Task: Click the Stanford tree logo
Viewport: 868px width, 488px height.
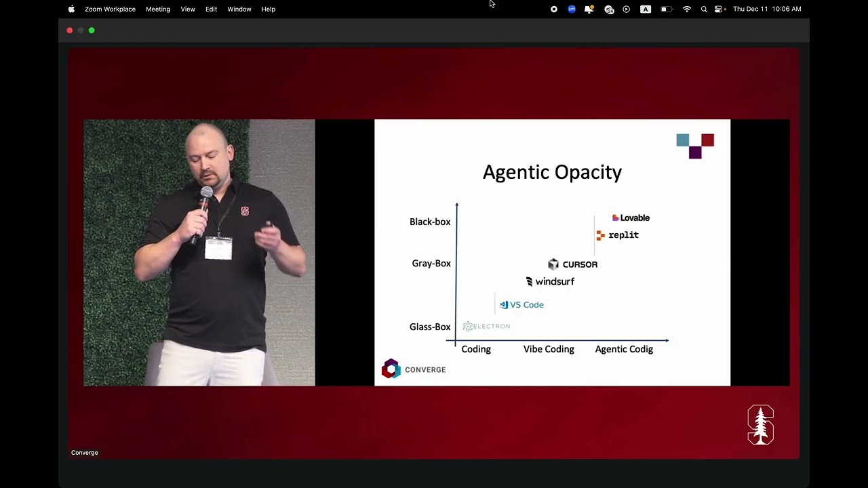Action: point(761,424)
